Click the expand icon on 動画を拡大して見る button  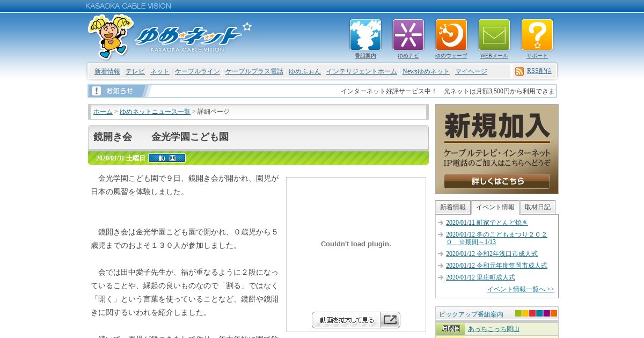[x=390, y=320]
